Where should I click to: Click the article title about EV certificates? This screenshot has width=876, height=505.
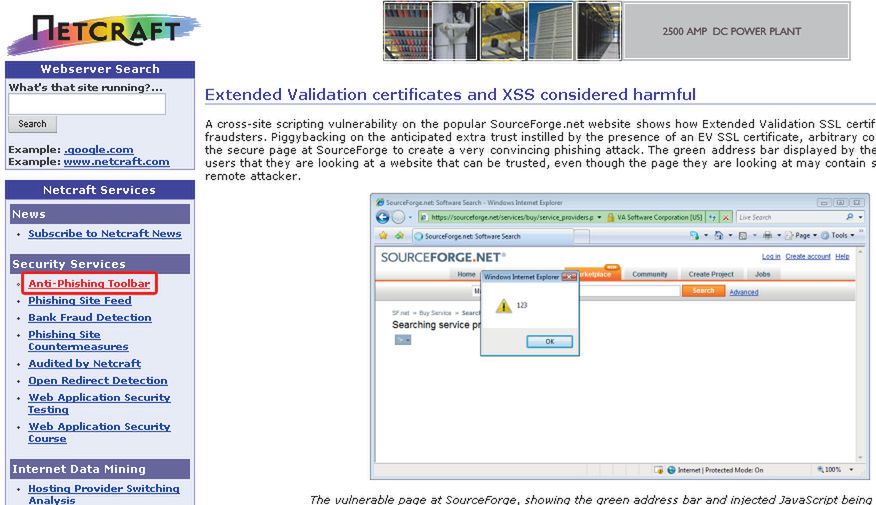point(450,94)
